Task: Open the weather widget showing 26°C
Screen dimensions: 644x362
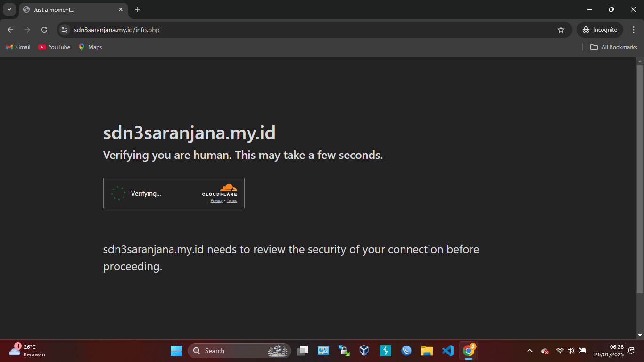Action: tap(27, 351)
